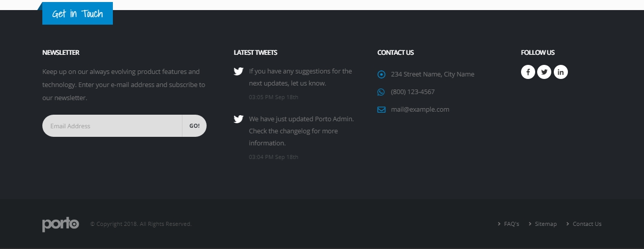This screenshot has width=644, height=249.
Task: Click the Twitter bird beside the Porto Admin tweet
Action: click(238, 119)
